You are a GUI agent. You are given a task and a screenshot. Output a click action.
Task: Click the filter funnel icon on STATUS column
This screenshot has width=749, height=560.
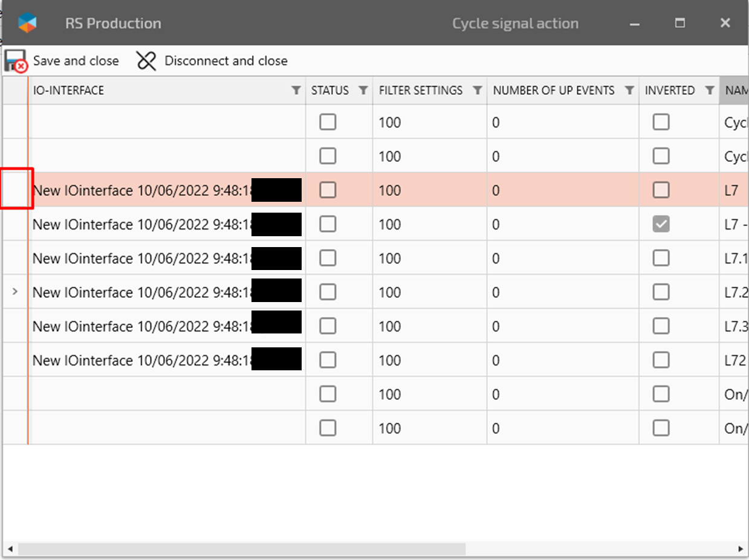(x=363, y=90)
